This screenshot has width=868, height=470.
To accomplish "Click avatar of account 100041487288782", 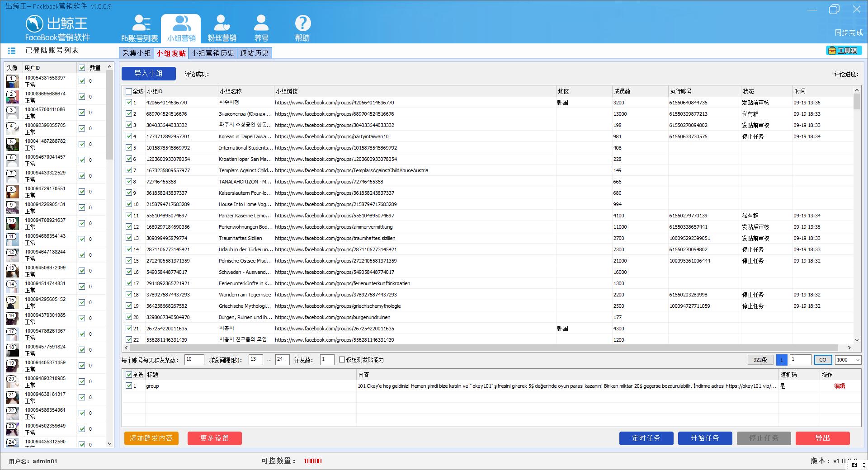I will click(x=12, y=145).
